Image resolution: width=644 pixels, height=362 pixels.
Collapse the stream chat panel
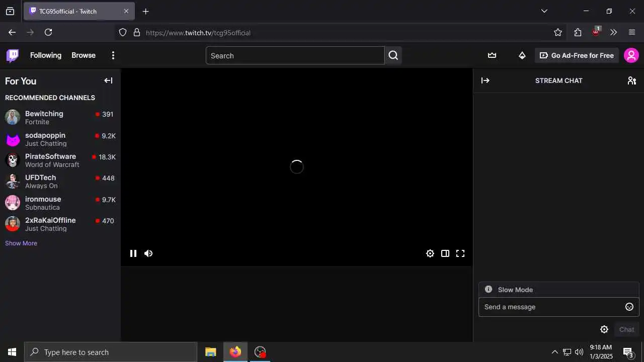[486, 80]
